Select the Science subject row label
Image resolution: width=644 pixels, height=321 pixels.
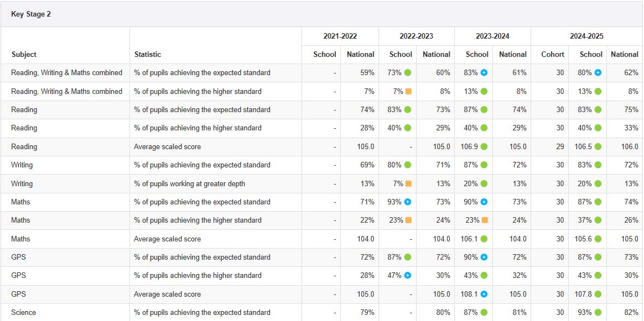[x=23, y=312]
